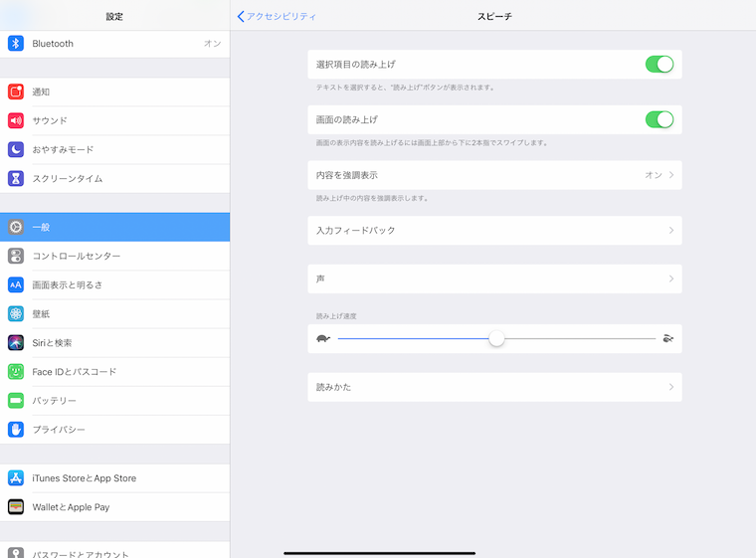Tap the 一般 gear icon

coord(16,227)
